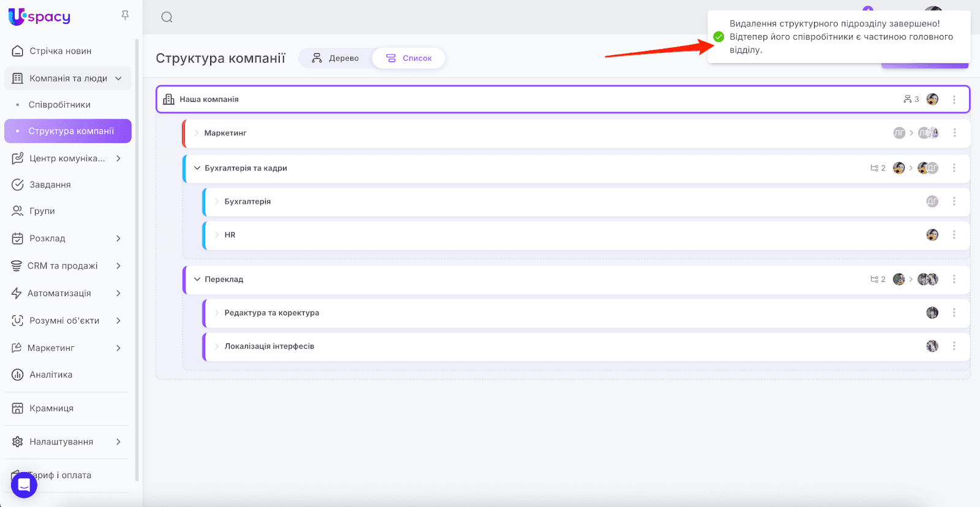The width and height of the screenshot is (980, 507).
Task: Select the Редактура та коректура row
Action: [272, 313]
